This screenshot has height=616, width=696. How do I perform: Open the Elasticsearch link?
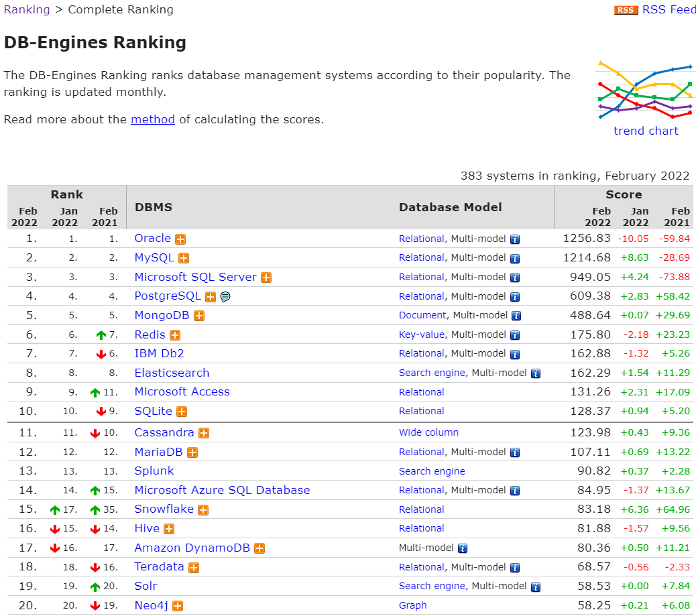click(172, 373)
